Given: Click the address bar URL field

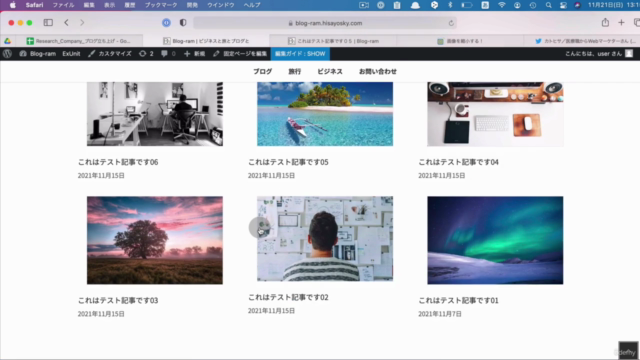Looking at the screenshot, I should 325,23.
